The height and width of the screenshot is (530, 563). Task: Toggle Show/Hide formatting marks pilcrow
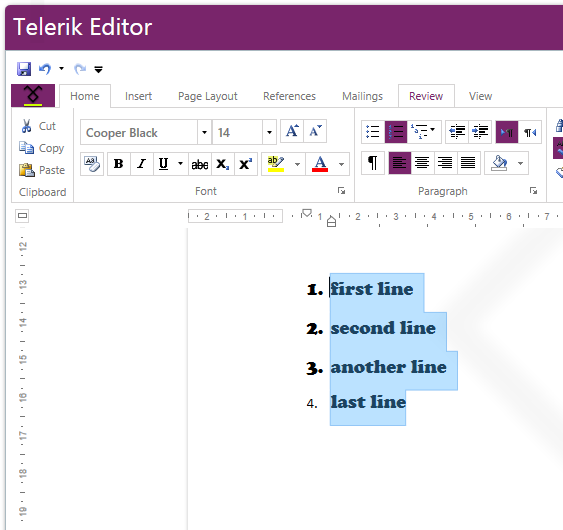pos(373,163)
